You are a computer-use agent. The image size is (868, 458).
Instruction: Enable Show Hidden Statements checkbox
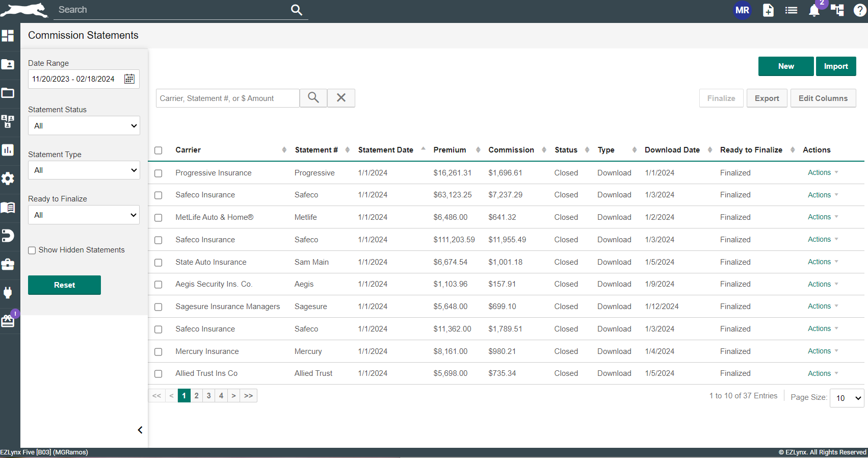click(x=32, y=250)
